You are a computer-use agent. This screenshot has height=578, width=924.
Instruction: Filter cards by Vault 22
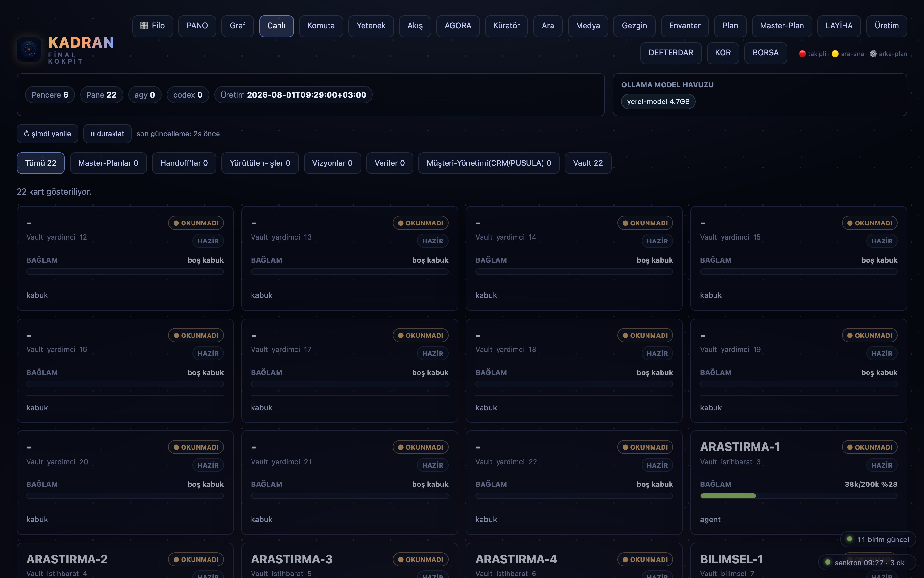tap(588, 163)
